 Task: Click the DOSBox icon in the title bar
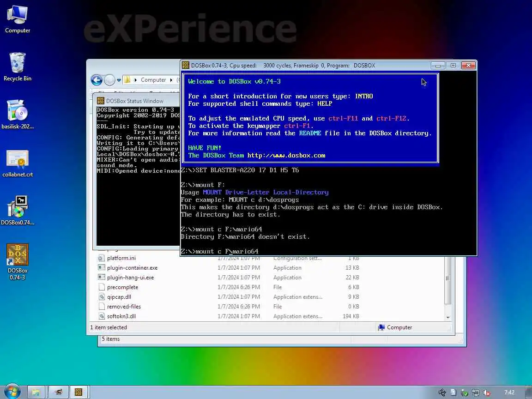186,65
